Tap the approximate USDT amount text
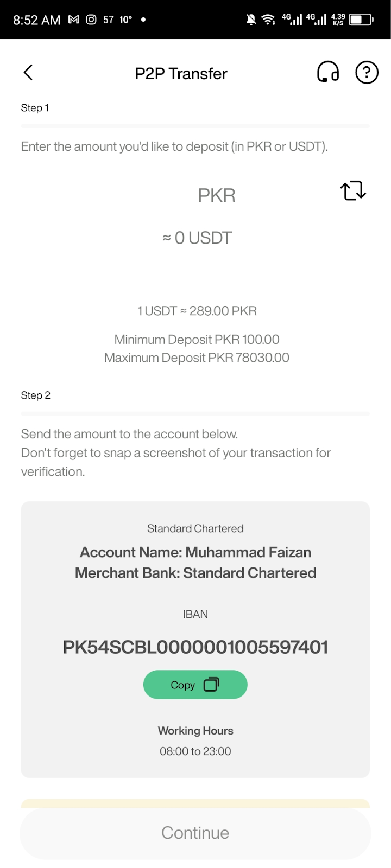The height and width of the screenshot is (868, 391). click(x=197, y=238)
